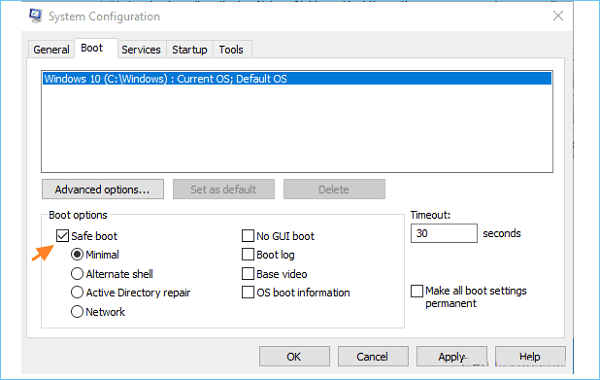Tick the Boot log checkbox
The height and width of the screenshot is (380, 600).
(x=248, y=254)
